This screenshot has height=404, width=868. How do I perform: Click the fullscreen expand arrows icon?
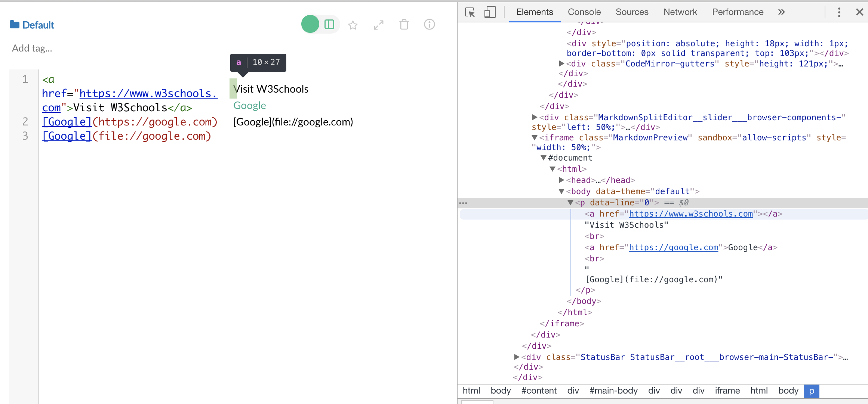tap(378, 25)
